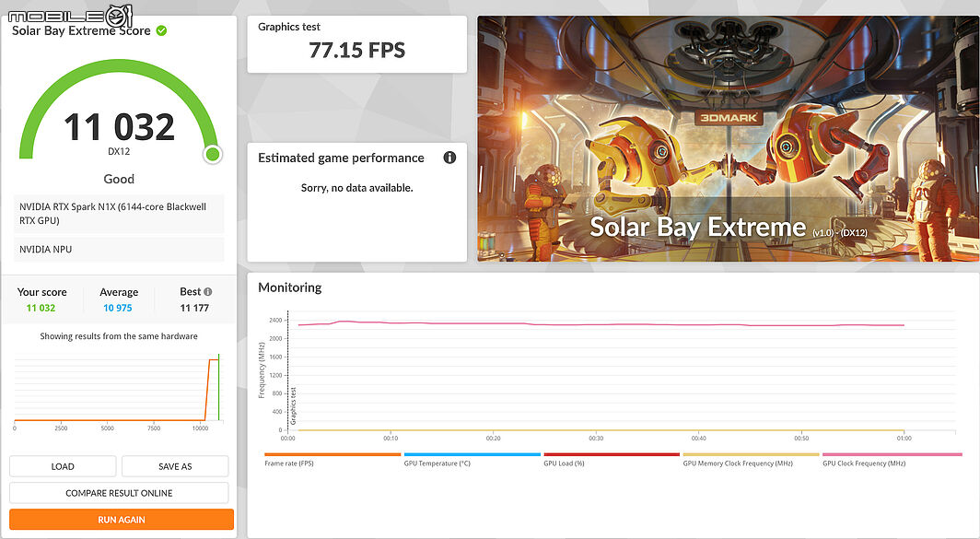Image resolution: width=980 pixels, height=539 pixels.
Task: Toggle the red GPU Load (%) legend bar
Action: (x=612, y=454)
